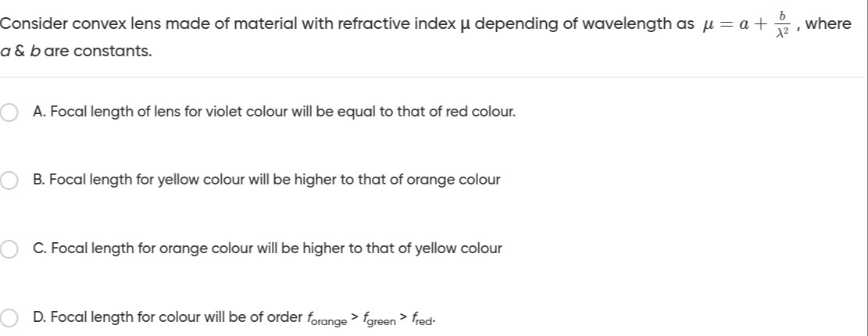Choose the radio button beside option B
This screenshot has width=868, height=336.
coord(9,181)
